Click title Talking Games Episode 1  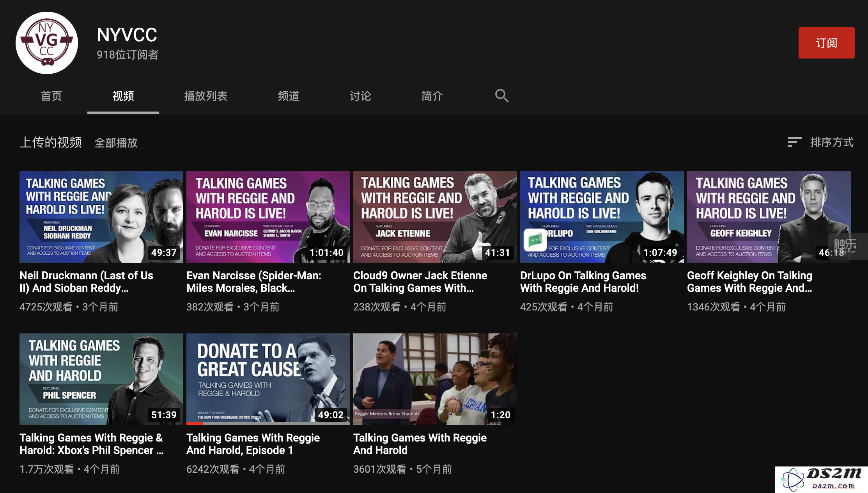[253, 444]
